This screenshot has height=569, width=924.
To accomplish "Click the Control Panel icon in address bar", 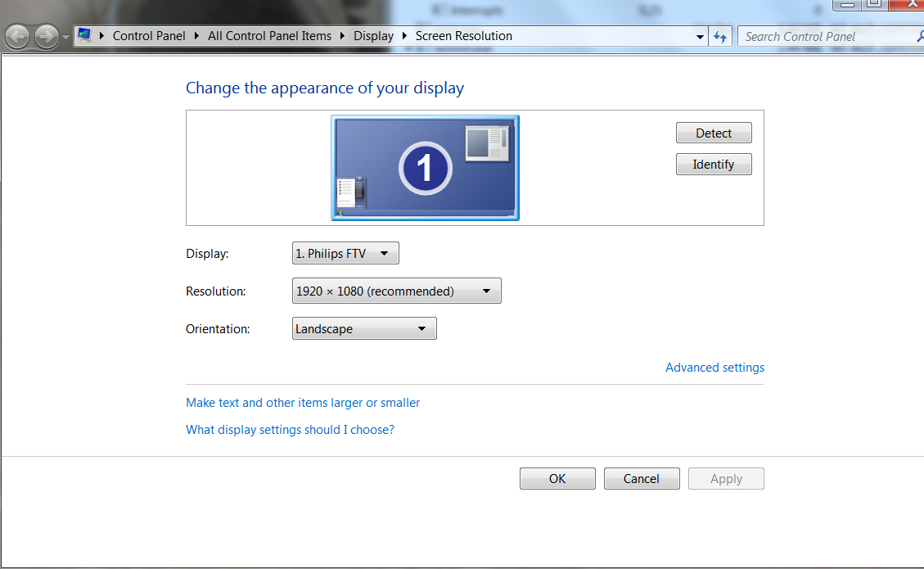I will tap(84, 35).
